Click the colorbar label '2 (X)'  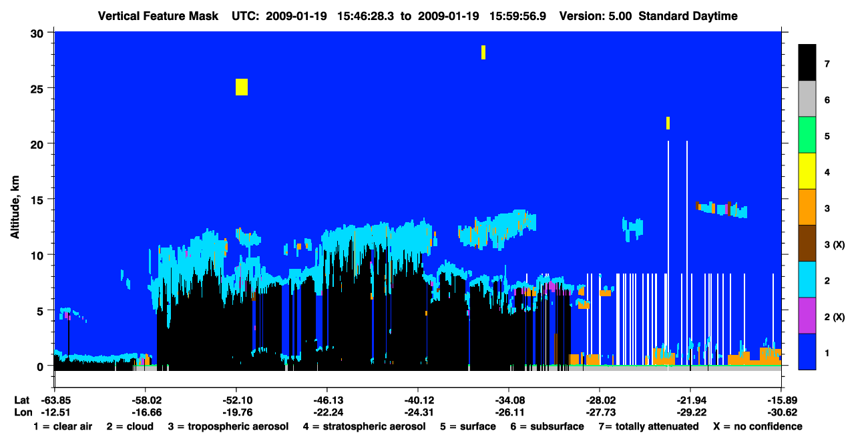pyautogui.click(x=835, y=317)
